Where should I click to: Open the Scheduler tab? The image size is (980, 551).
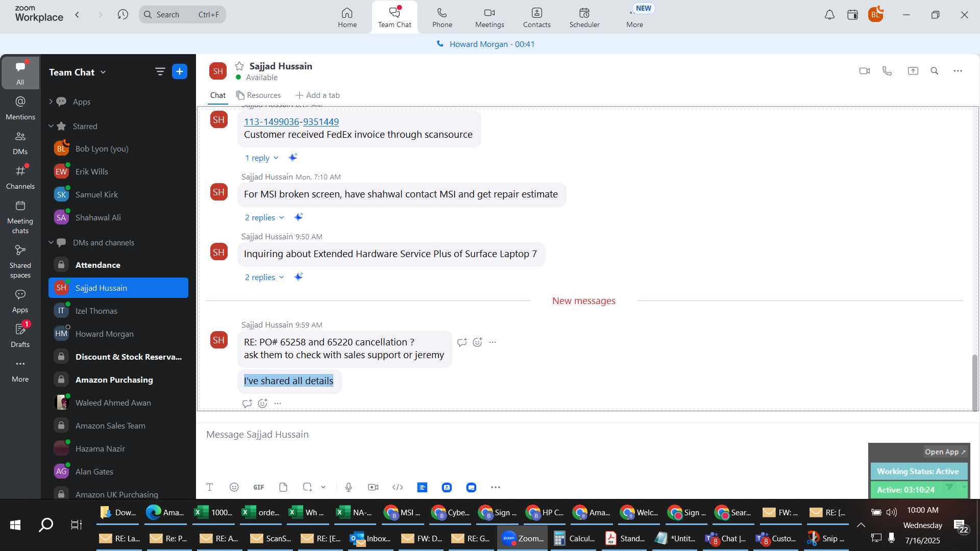(x=584, y=17)
